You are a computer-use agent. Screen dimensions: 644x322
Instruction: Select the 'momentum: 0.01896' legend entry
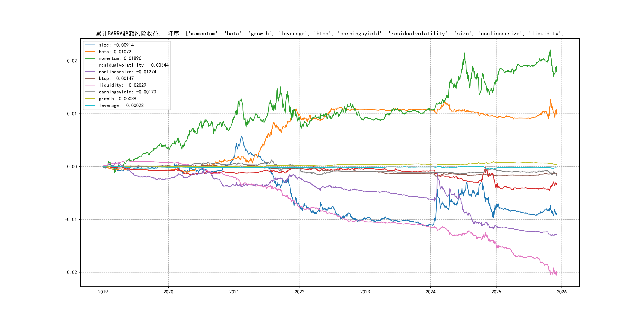point(120,58)
